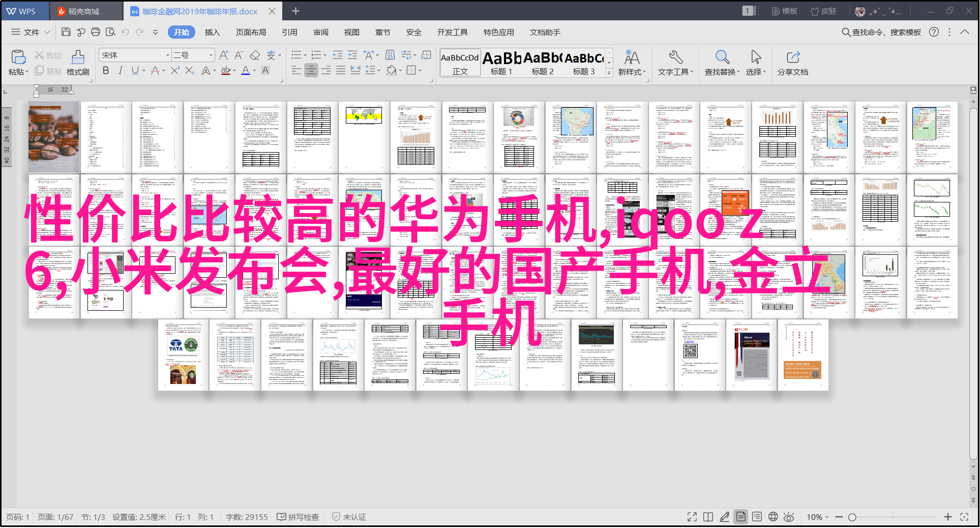Image resolution: width=980 pixels, height=528 pixels.
Task: Click the cover page thumbnail with coffee beans
Action: (54, 137)
